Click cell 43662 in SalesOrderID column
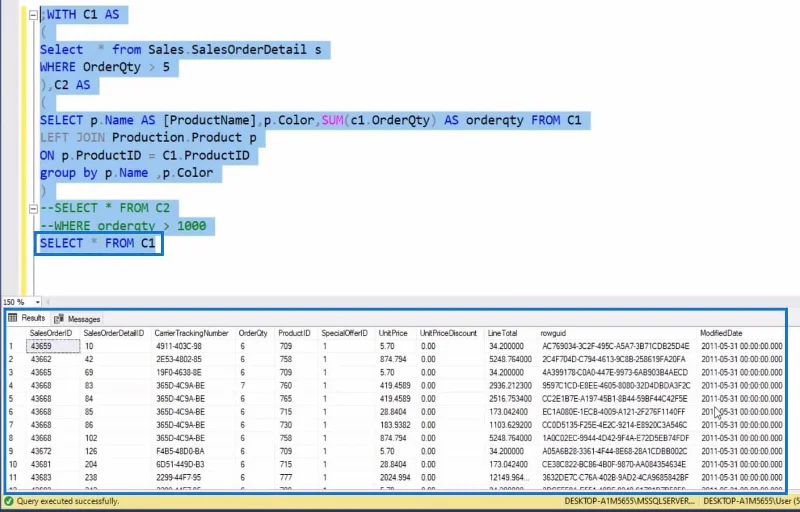This screenshot has height=512, width=800. (41, 360)
